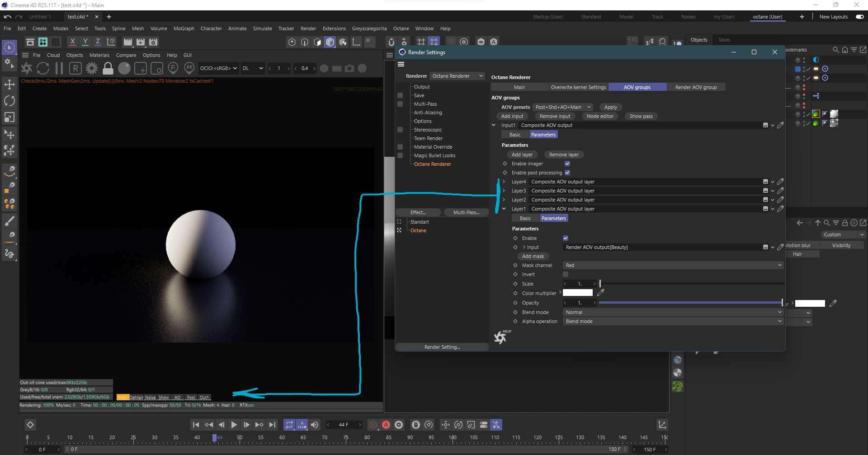Pause rendering in the Octane Live Viewer
Viewport: 868px width, 455px height.
59,68
